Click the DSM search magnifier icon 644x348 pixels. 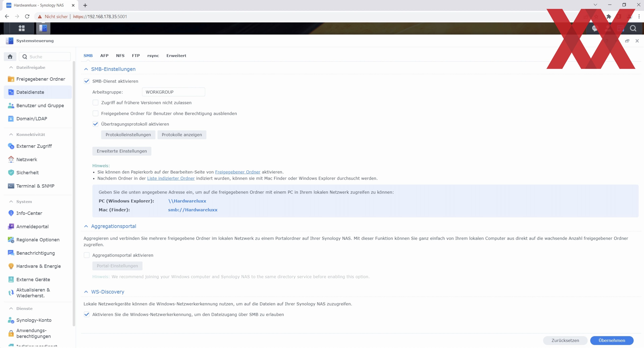pyautogui.click(x=633, y=28)
